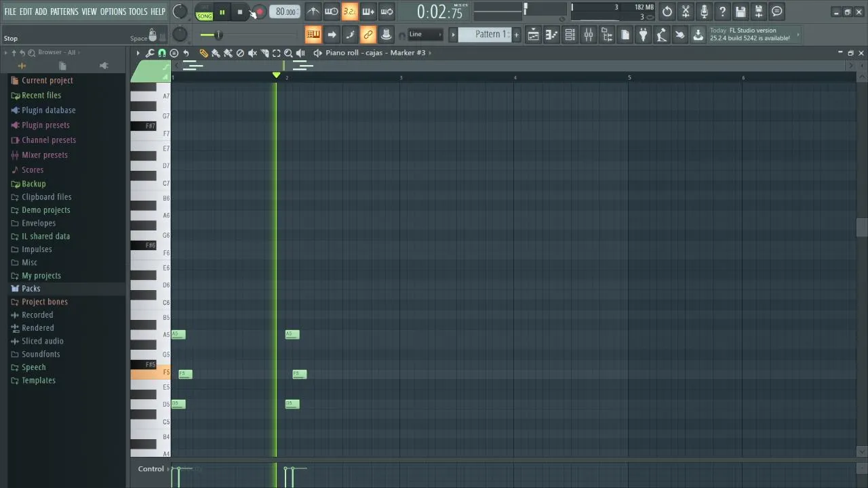This screenshot has width=868, height=488.
Task: Click the audio recording microphone icon
Action: tap(704, 12)
